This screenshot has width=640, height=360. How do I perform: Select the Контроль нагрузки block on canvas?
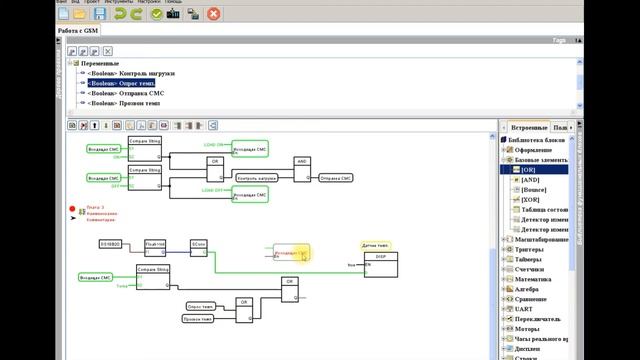(257, 178)
